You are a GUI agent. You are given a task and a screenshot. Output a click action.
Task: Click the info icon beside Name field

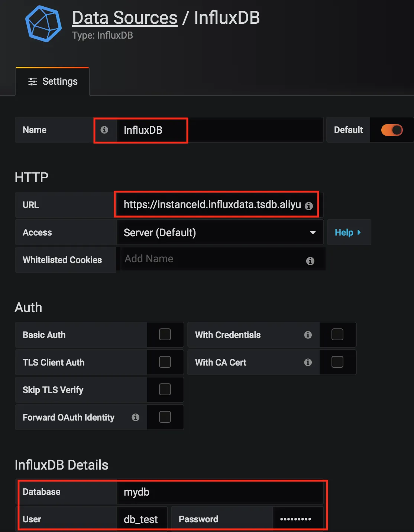coord(104,130)
